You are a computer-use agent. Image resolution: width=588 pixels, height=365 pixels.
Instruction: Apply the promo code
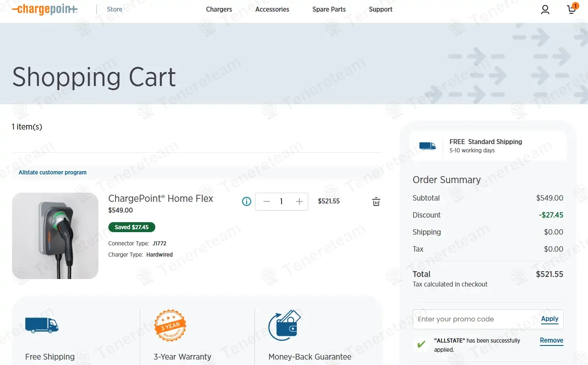(549, 319)
